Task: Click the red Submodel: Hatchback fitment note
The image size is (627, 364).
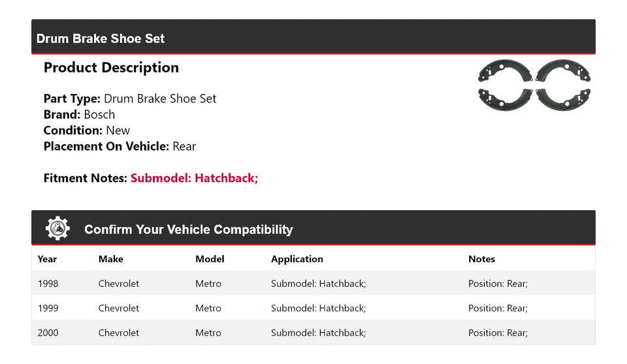Action: coord(194,178)
